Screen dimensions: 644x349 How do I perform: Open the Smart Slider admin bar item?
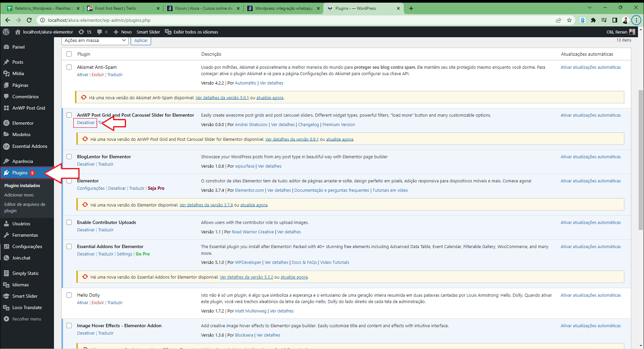[148, 32]
